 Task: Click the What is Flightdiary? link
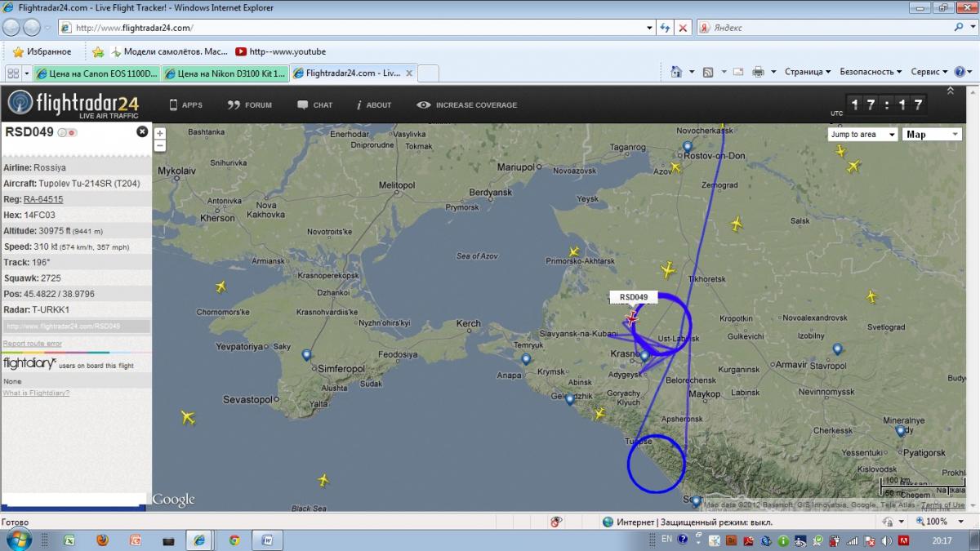click(36, 393)
